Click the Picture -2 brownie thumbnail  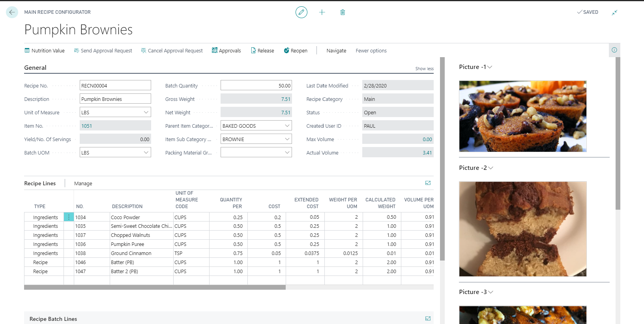(522, 229)
